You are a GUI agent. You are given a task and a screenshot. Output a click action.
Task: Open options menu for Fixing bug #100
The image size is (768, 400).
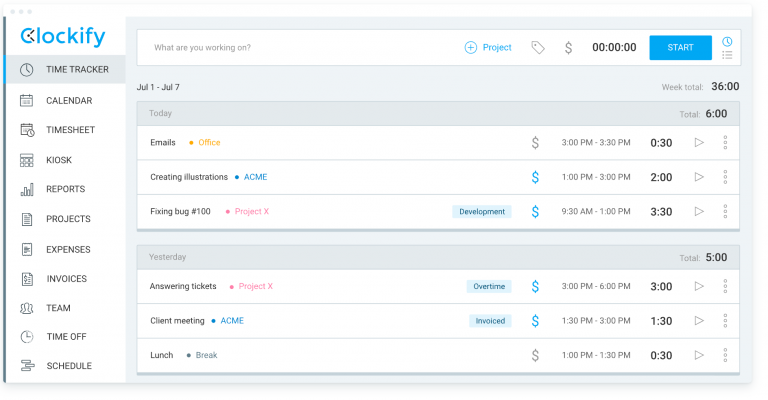coord(725,211)
